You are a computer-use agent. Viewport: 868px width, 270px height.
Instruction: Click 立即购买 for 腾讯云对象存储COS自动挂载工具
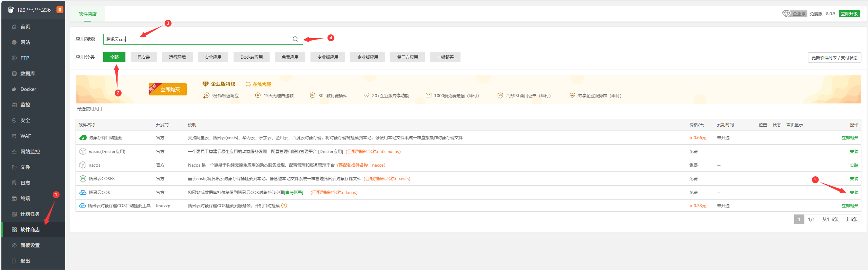point(850,206)
